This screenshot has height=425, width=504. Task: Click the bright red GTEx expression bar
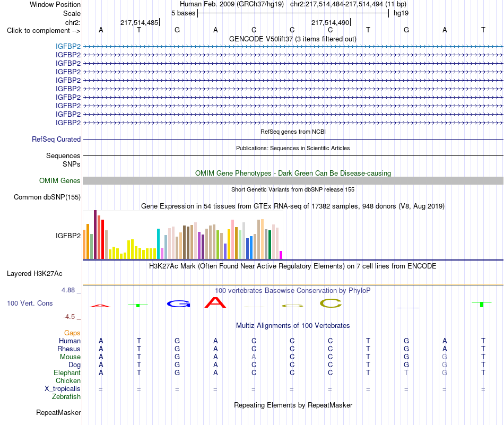pyautogui.click(x=102, y=239)
